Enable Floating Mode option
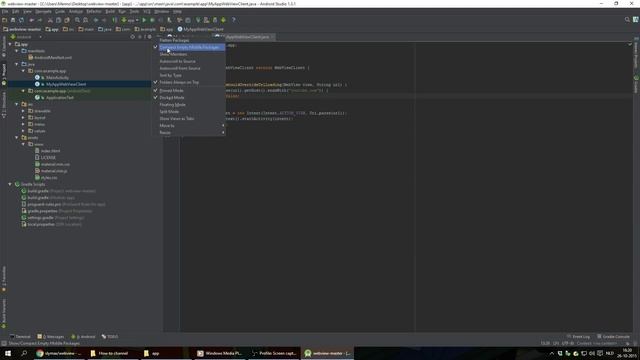This screenshot has width=640, height=360. pyautogui.click(x=189, y=105)
